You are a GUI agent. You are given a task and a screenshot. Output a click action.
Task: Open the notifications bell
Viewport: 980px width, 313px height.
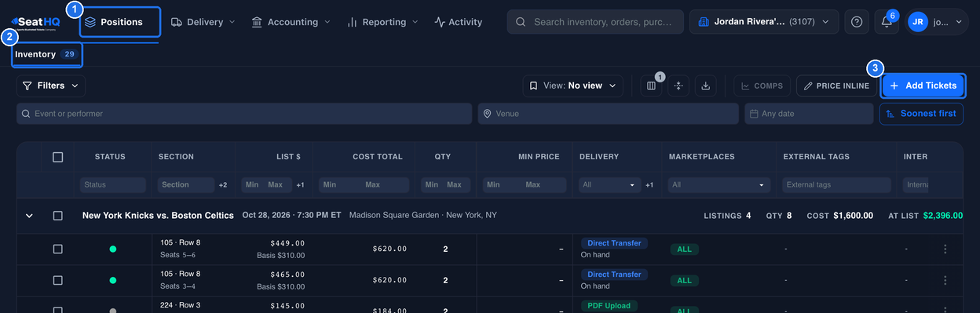pos(887,22)
